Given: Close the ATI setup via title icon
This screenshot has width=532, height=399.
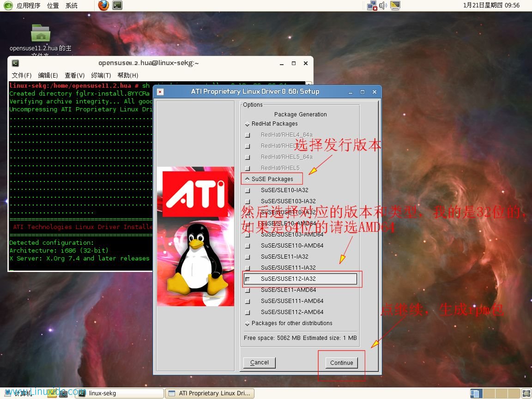Looking at the screenshot, I should (160, 92).
